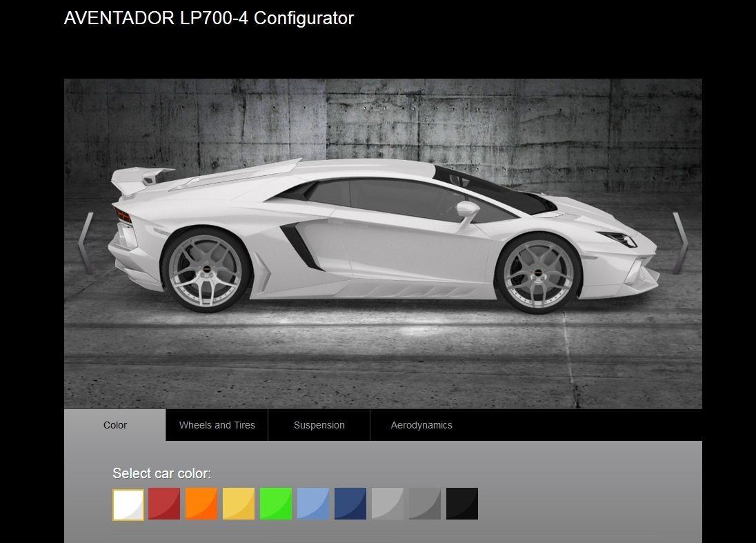Select the white car color swatch
Screen dimensions: 756x543
click(128, 504)
